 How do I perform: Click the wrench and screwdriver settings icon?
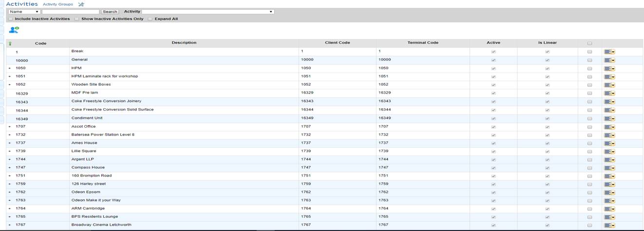81,4
